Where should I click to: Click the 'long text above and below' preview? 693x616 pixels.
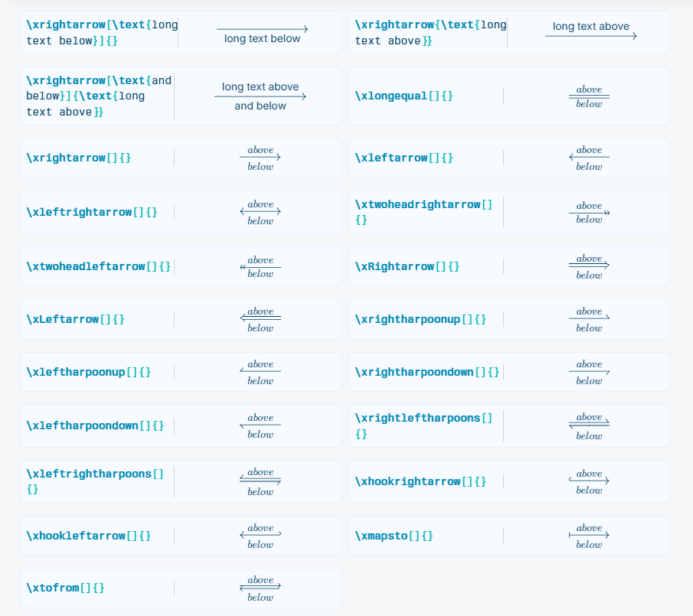click(x=260, y=96)
